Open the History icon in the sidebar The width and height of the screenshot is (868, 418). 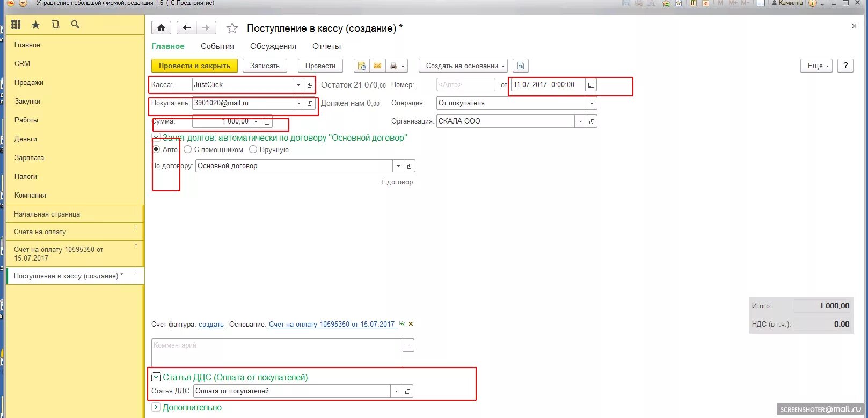[55, 25]
